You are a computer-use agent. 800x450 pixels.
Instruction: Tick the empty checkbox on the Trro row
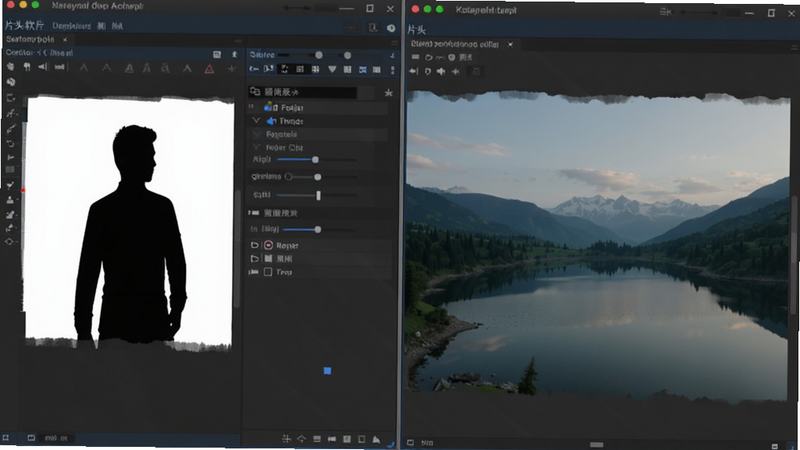[x=268, y=272]
